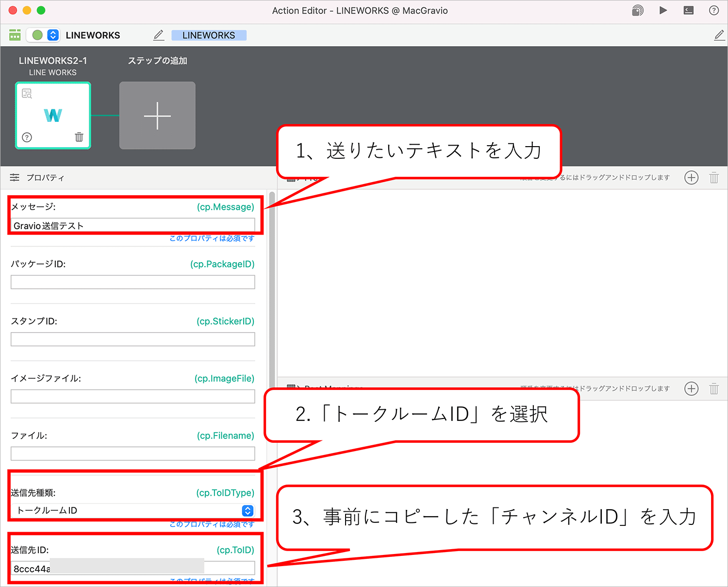Click the (cp.StickerID) property label
Viewport: 728px width, 587px height.
[x=226, y=321]
